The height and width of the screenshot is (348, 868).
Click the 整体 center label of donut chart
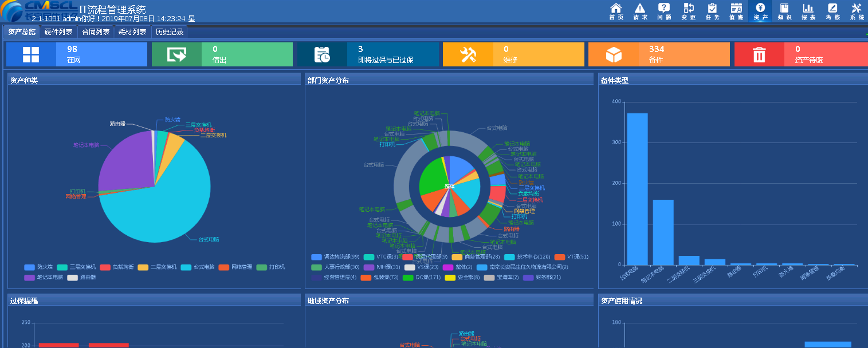point(450,186)
